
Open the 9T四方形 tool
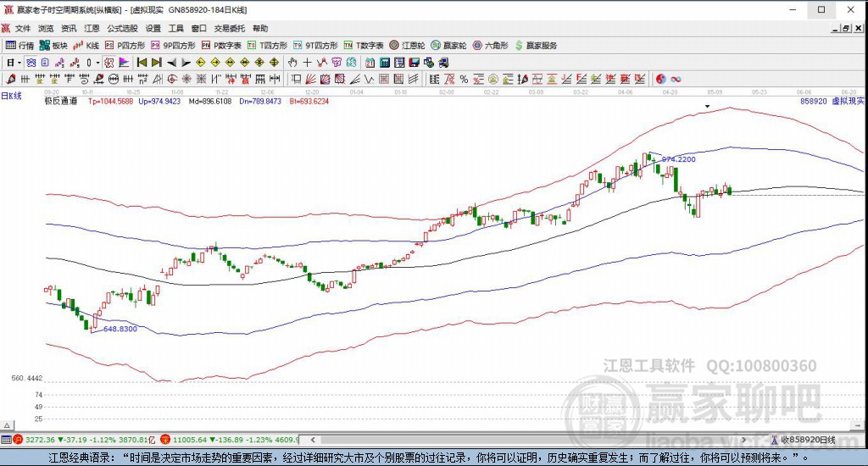(315, 46)
